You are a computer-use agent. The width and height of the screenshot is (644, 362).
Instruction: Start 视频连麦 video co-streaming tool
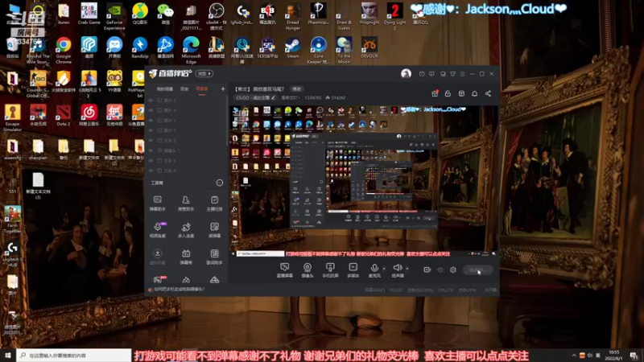[157, 230]
